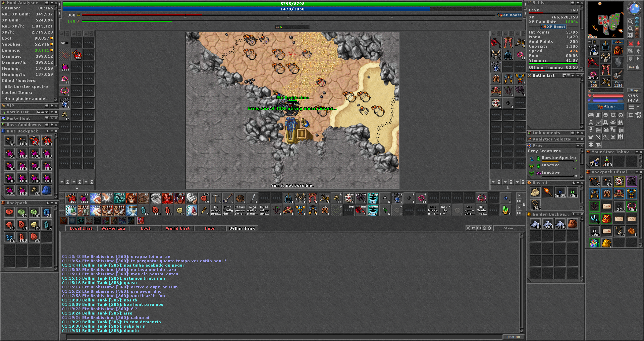Expand the Imbuements panel
This screenshot has height=341, width=644.
click(x=578, y=133)
